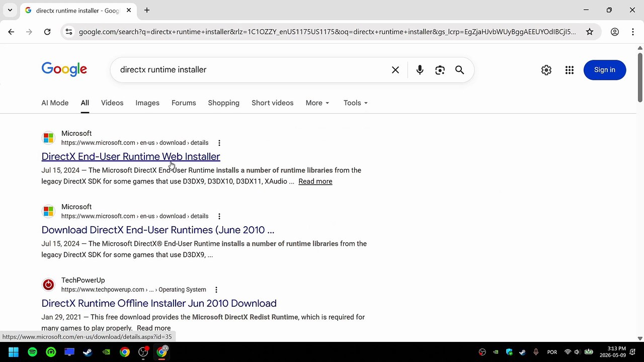
Task: Switch to the AI Mode tab
Action: (x=55, y=103)
